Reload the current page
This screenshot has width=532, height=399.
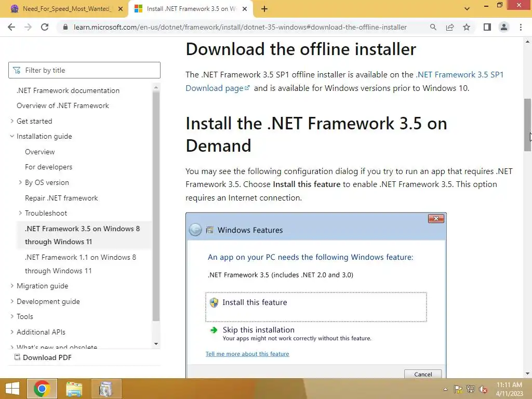45,27
